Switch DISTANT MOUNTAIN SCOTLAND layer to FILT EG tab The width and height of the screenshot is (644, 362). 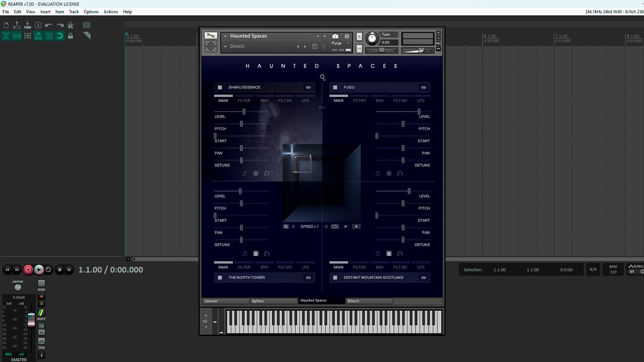pos(400,267)
